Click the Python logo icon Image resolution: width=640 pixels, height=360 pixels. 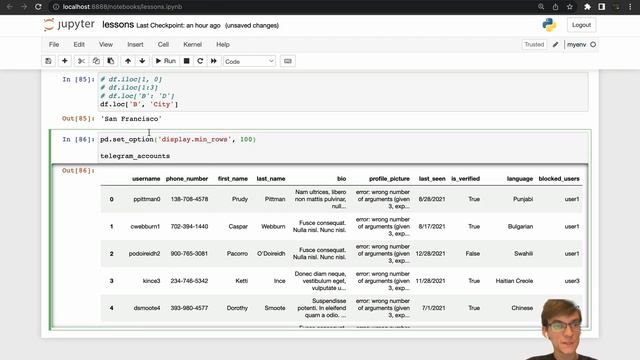pyautogui.click(x=549, y=25)
